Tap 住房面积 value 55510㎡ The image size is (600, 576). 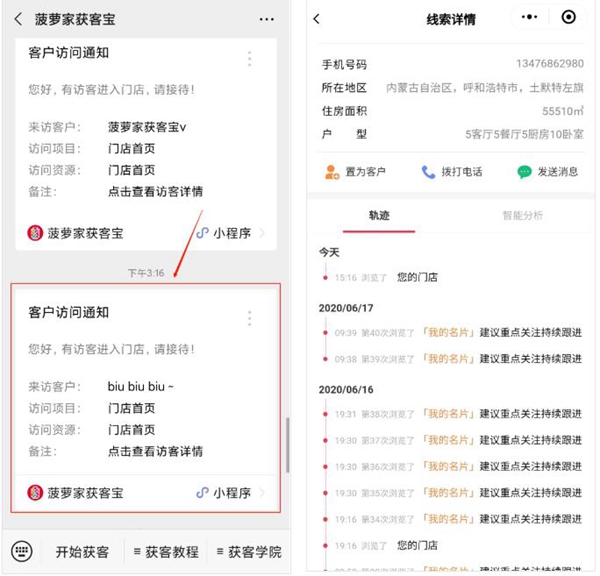[562, 111]
